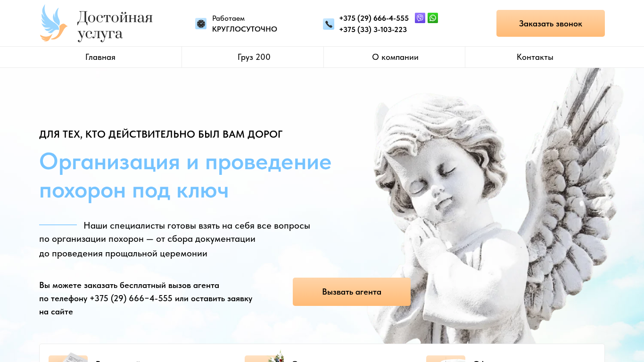Click the Заказать звонок button
The width and height of the screenshot is (644, 362).
pos(551,24)
